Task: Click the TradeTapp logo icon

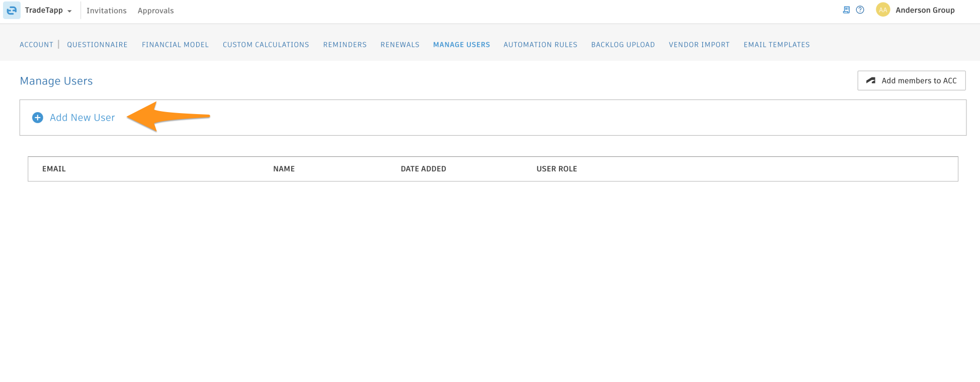Action: pyautogui.click(x=12, y=10)
